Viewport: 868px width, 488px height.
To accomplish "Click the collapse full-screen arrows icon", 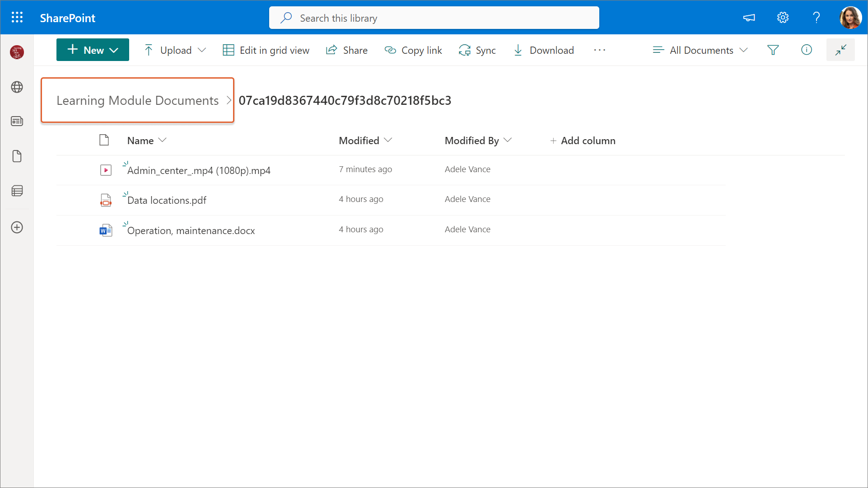I will click(x=840, y=50).
